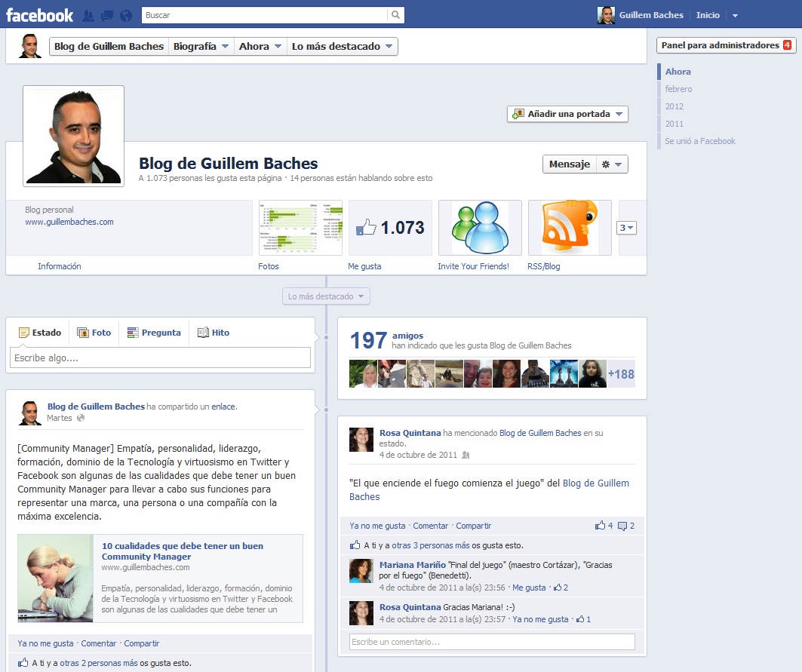802x672 pixels.
Task: Click the Escribe un comentario field
Action: pos(492,642)
